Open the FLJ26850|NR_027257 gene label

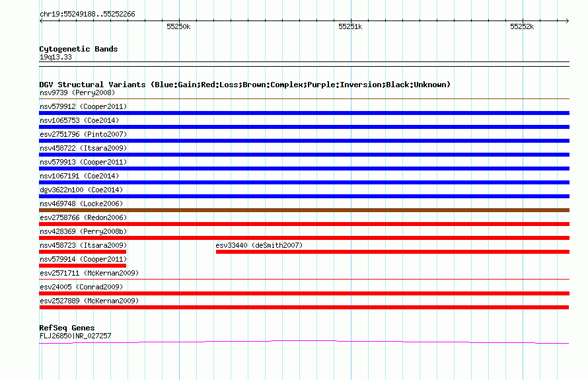click(75, 336)
